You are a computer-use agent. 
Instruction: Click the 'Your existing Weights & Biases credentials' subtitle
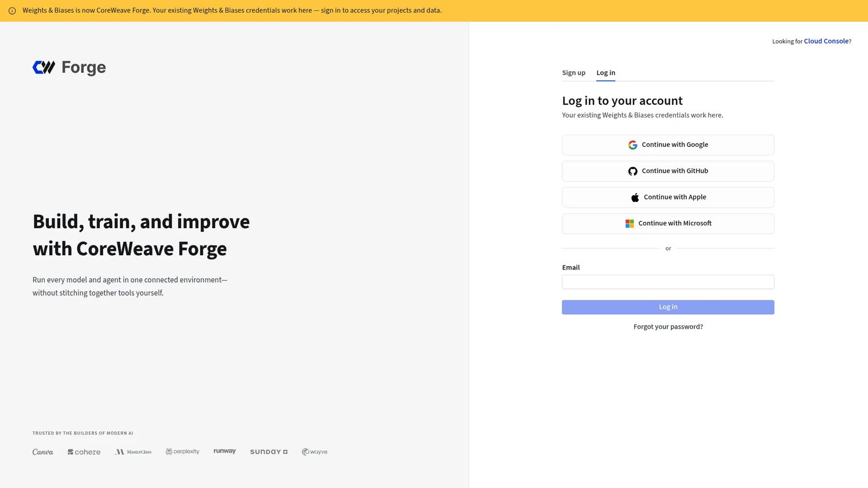643,115
